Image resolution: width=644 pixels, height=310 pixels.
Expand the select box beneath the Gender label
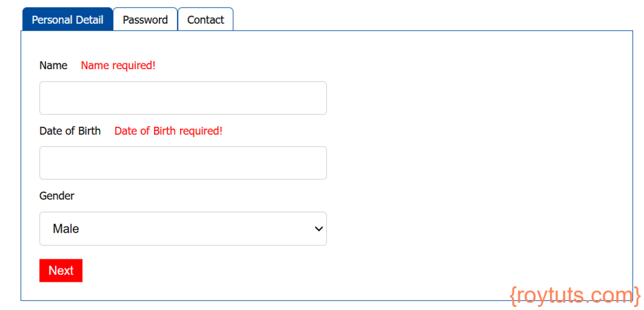tap(183, 229)
